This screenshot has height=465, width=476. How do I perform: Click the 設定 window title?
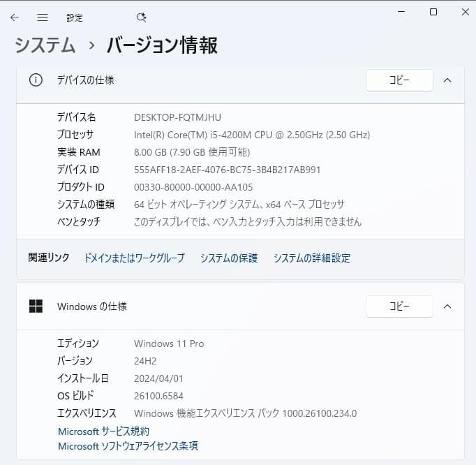75,18
